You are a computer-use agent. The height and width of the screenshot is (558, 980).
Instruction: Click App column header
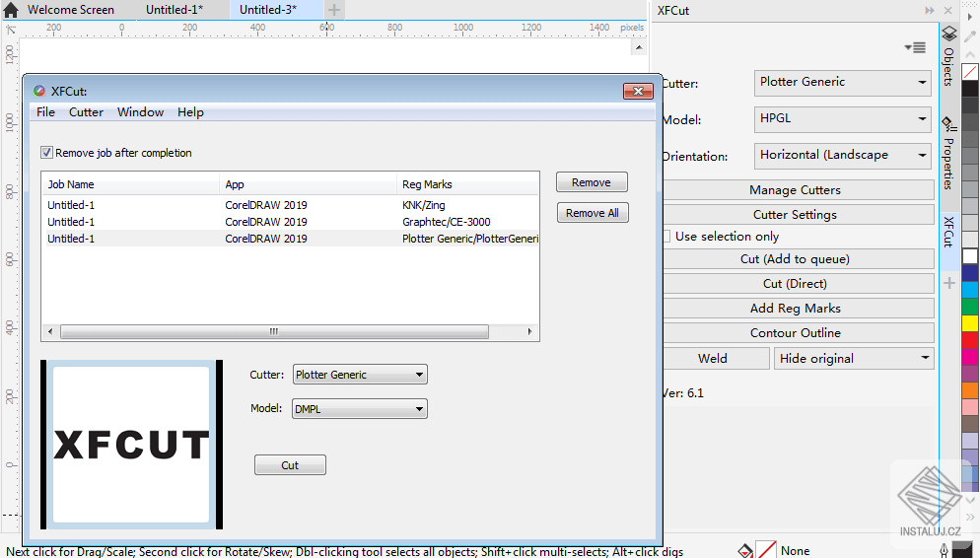(309, 184)
